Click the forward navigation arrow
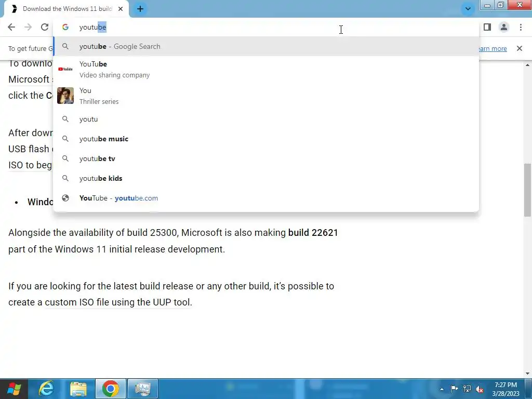This screenshot has width=532, height=399. 28,27
